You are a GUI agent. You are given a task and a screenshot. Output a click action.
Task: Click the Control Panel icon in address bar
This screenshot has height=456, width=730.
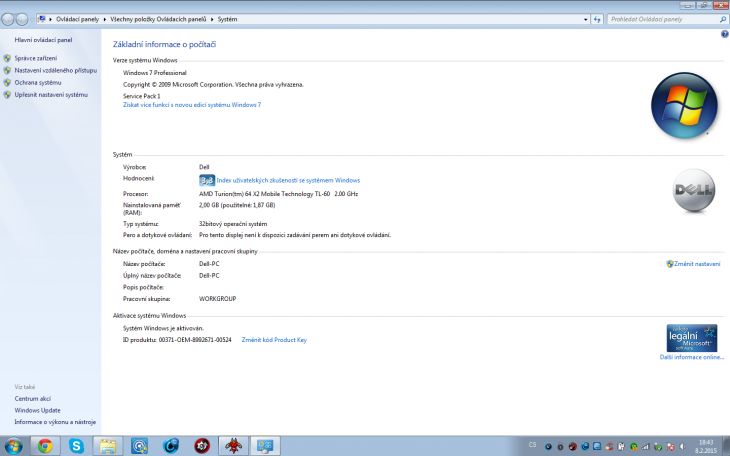[x=41, y=19]
